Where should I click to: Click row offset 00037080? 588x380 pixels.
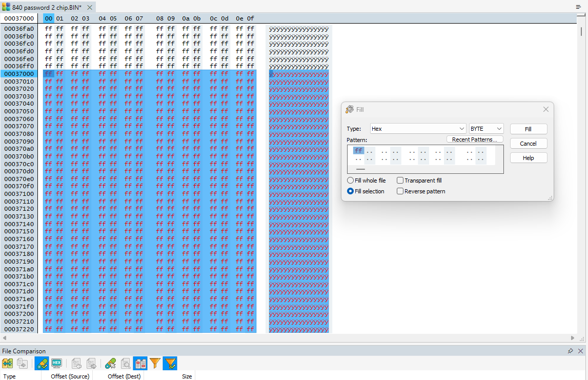(x=19, y=134)
